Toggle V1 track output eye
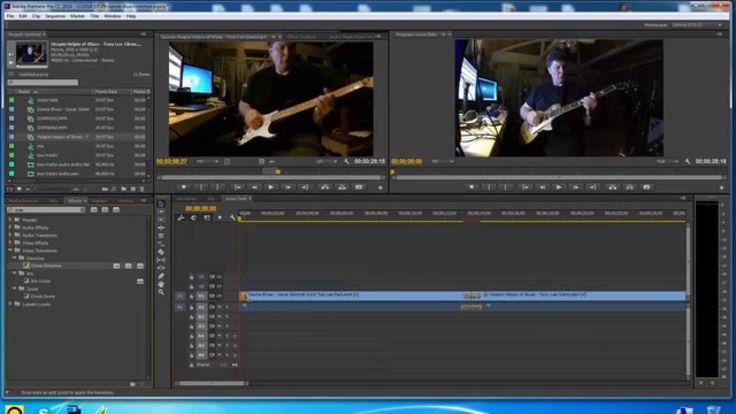Image resolution: width=736 pixels, height=414 pixels. click(219, 296)
